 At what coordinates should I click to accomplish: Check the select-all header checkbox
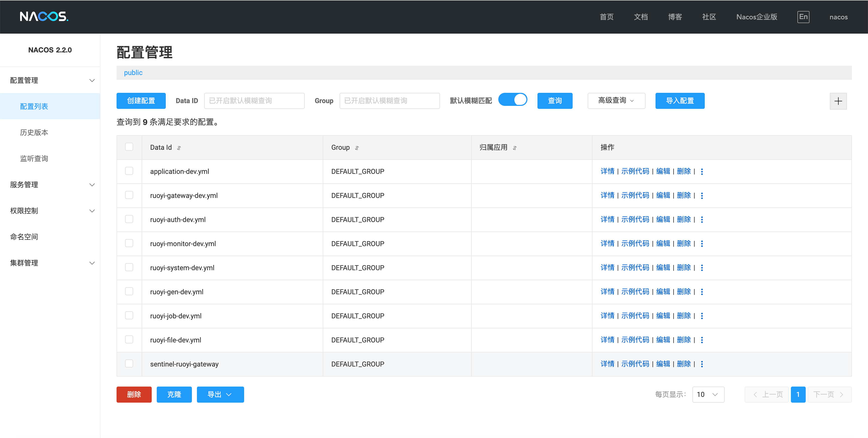point(129,147)
